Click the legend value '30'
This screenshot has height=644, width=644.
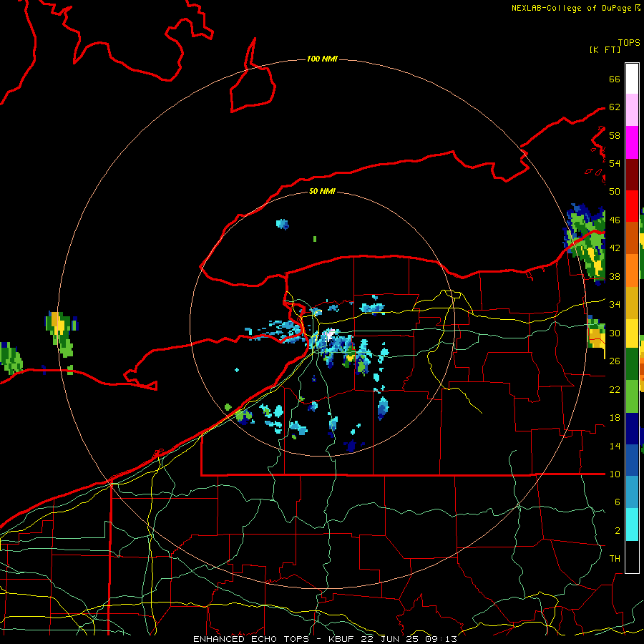tap(615, 333)
